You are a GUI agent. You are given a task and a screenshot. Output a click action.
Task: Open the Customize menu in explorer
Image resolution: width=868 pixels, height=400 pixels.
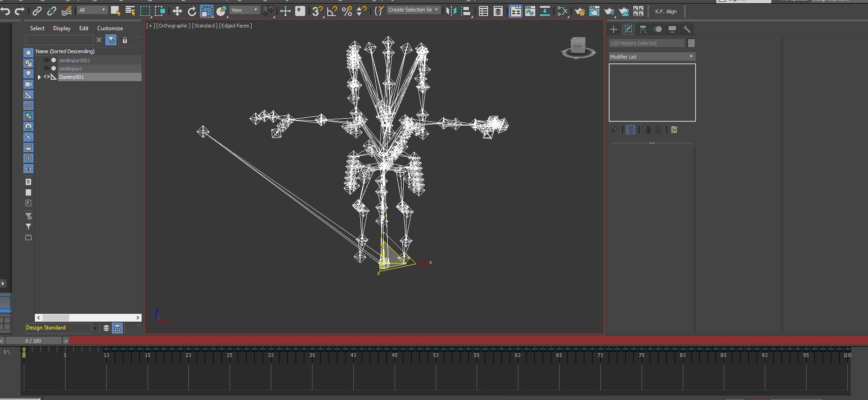coord(110,28)
